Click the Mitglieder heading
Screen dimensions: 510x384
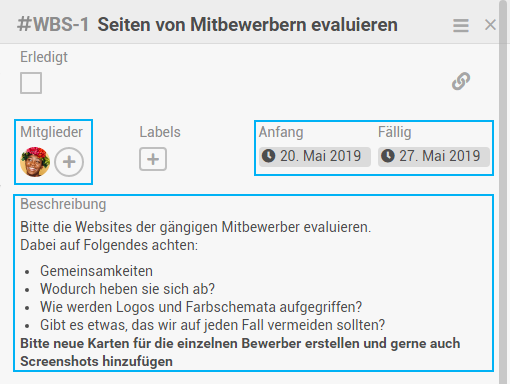[51, 132]
